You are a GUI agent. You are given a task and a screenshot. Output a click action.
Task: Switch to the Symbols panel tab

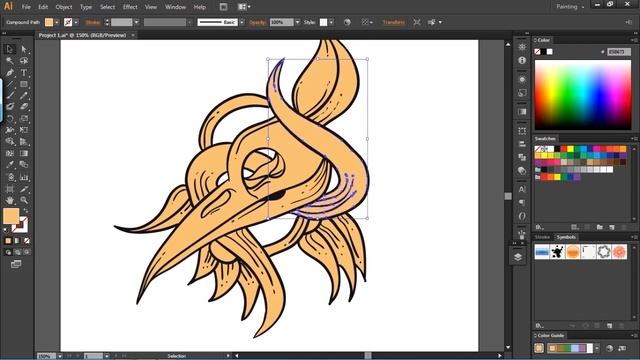coord(566,237)
